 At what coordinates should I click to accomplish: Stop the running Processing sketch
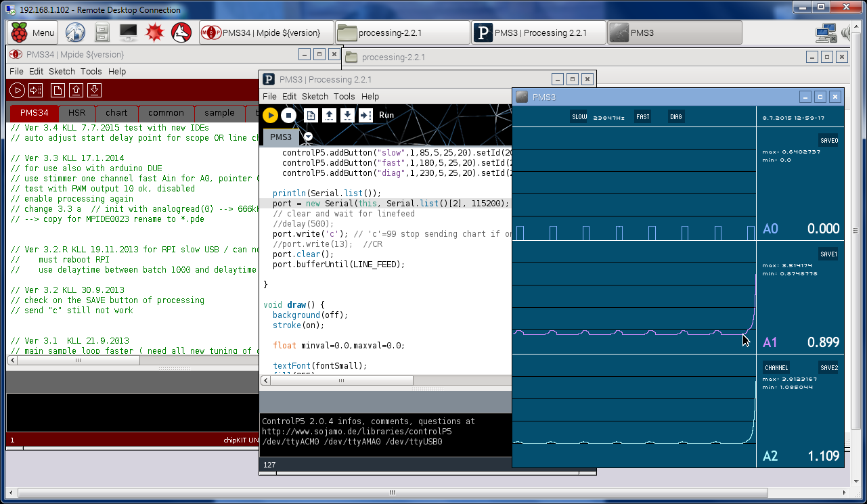click(288, 115)
